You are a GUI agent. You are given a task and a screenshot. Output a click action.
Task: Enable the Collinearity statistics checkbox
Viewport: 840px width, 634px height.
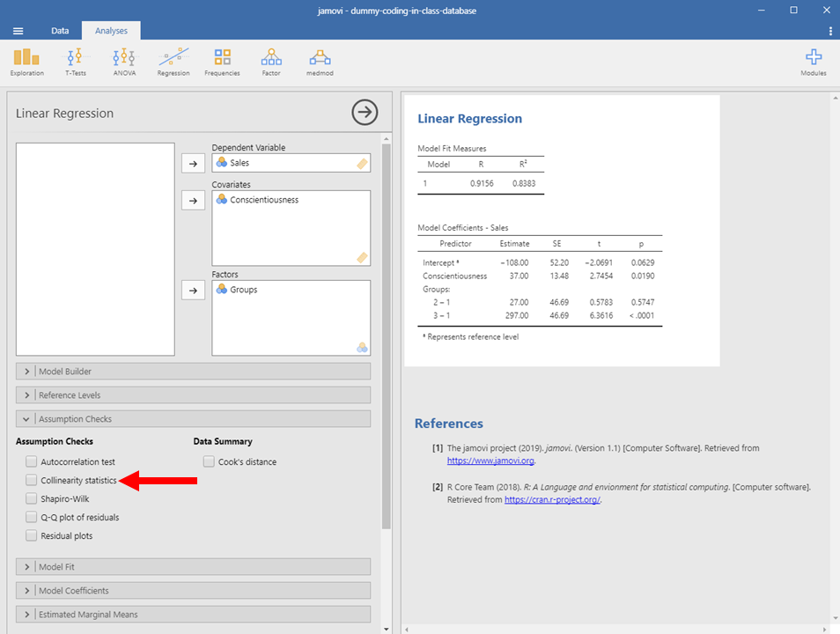[32, 481]
